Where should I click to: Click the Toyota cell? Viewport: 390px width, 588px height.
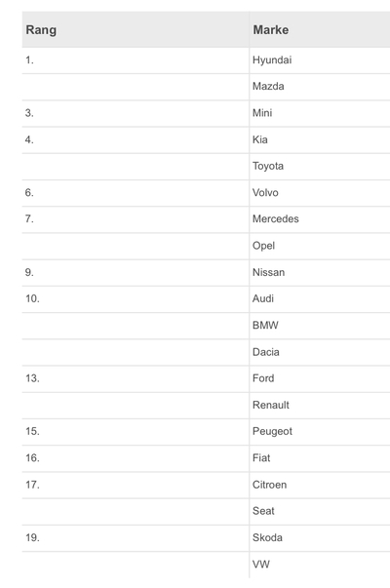268,166
